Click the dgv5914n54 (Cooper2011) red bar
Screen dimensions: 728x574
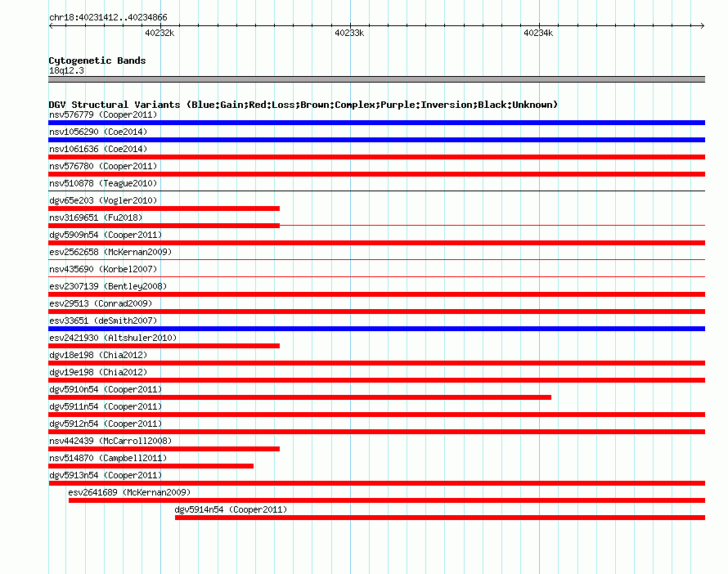[x=440, y=518]
